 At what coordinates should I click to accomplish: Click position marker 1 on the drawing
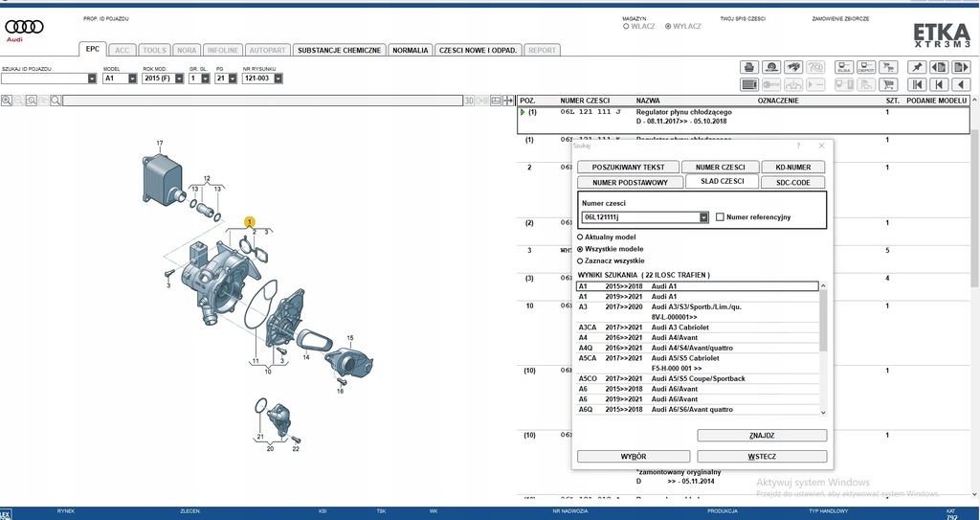(x=250, y=222)
